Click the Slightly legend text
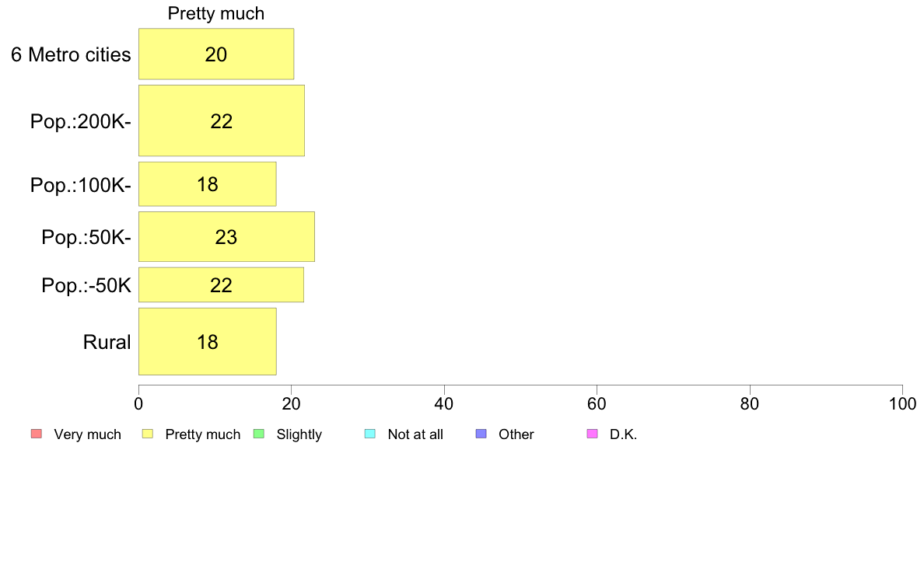The width and height of the screenshot is (924, 572). coord(299,434)
